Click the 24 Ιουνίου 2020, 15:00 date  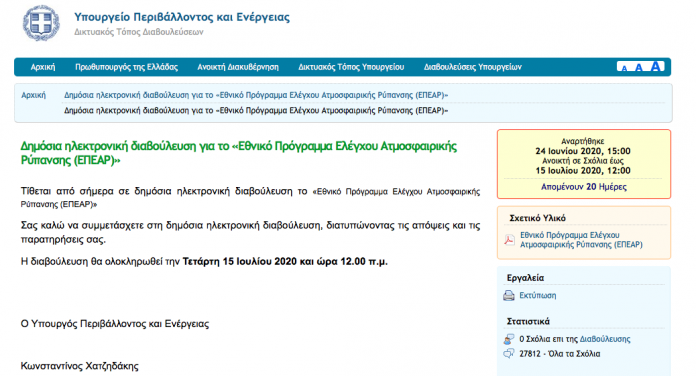[x=583, y=151]
